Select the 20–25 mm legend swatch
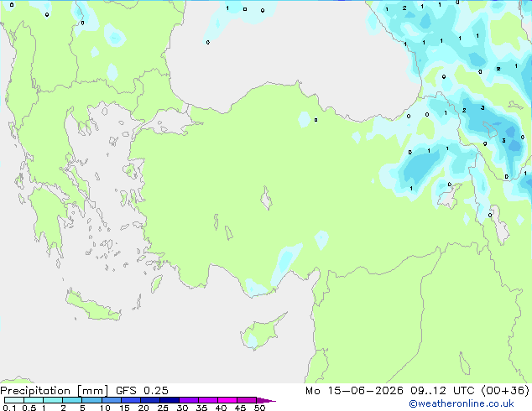Image resolution: width=532 pixels, height=411 pixels. click(149, 400)
